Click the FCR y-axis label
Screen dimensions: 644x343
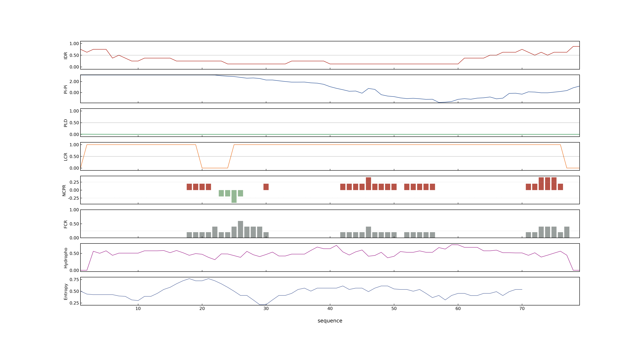pos(66,224)
